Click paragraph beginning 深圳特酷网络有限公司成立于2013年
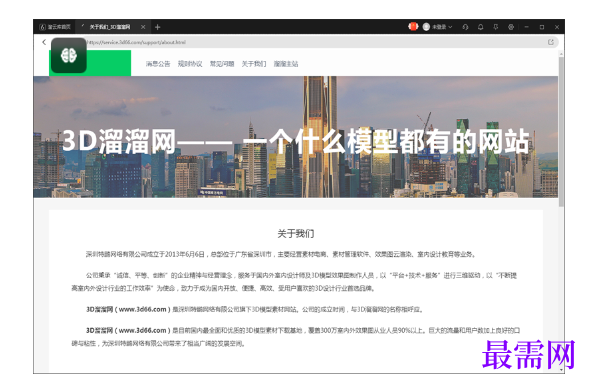 pyautogui.click(x=281, y=254)
